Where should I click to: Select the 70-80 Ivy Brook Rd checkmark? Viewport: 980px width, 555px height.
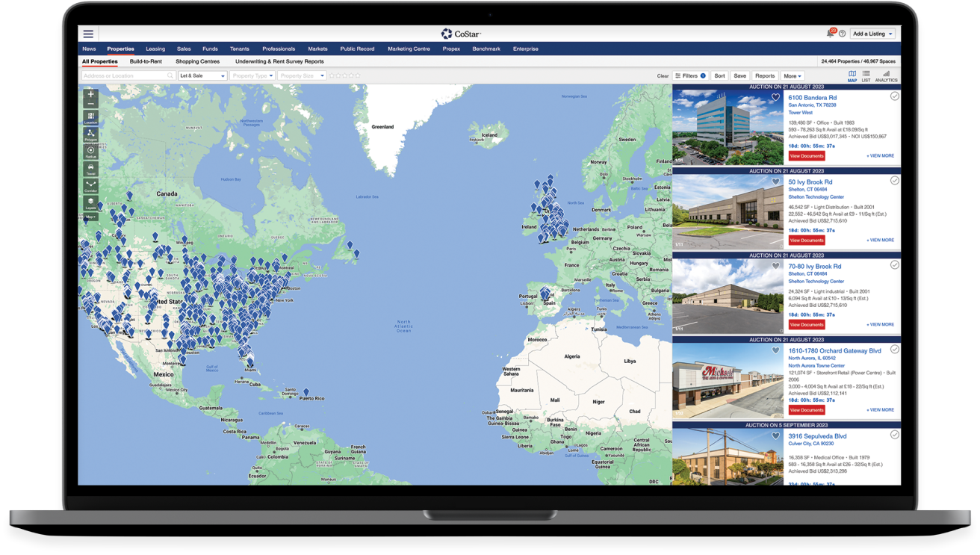tap(894, 265)
